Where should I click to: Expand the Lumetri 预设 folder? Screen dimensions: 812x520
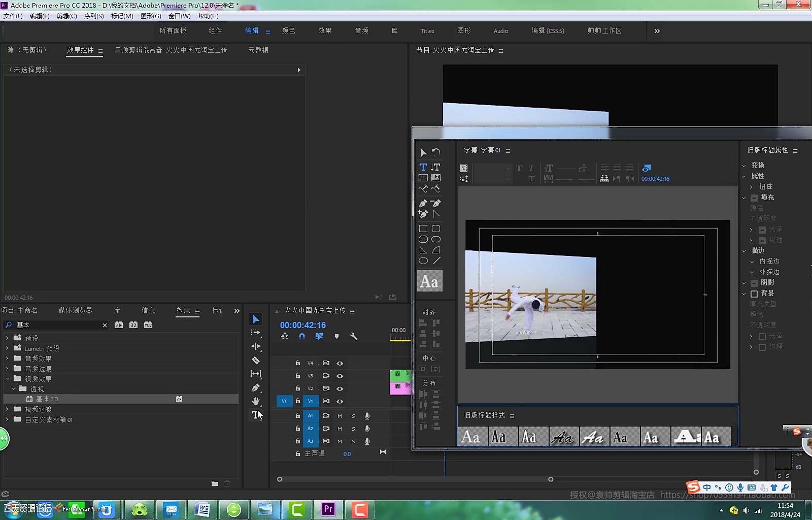7,348
